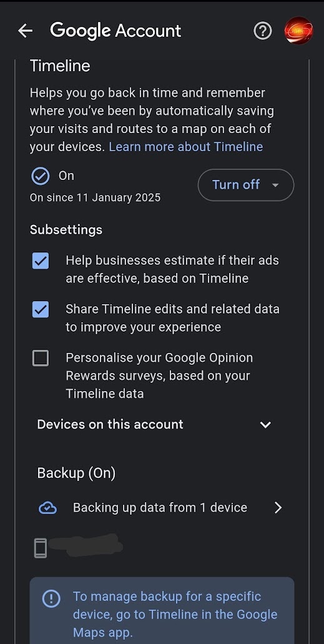Click the cloud backup icon
The height and width of the screenshot is (644, 324).
pyautogui.click(x=47, y=508)
